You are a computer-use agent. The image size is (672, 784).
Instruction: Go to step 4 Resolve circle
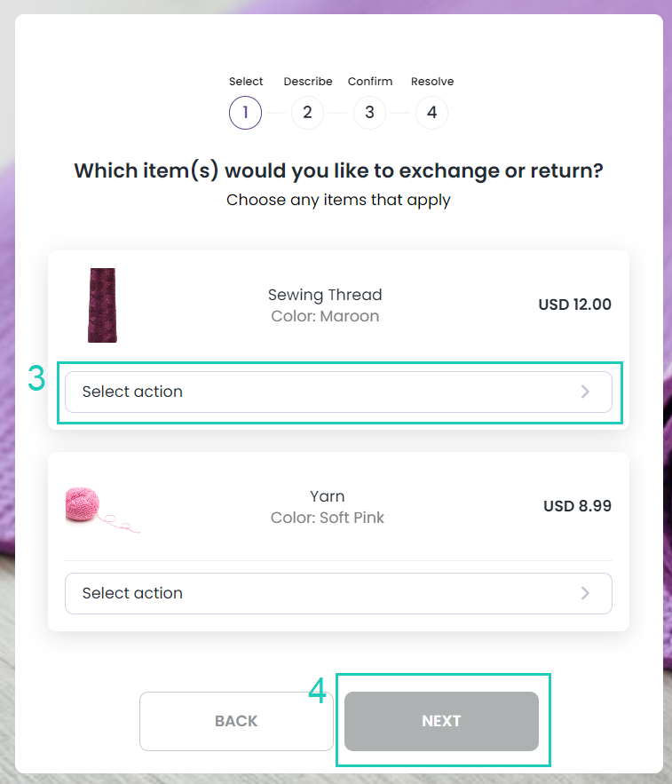tap(432, 113)
